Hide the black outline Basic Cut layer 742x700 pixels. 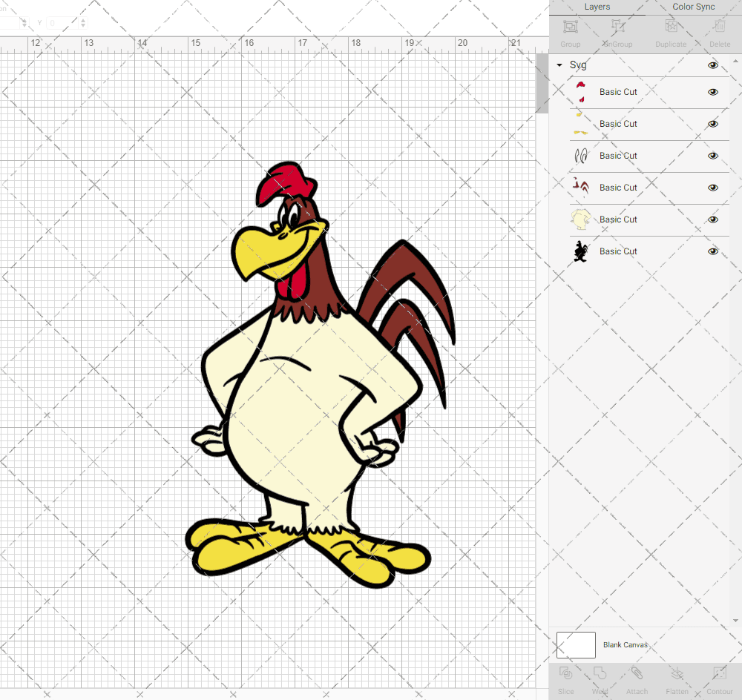tap(712, 251)
